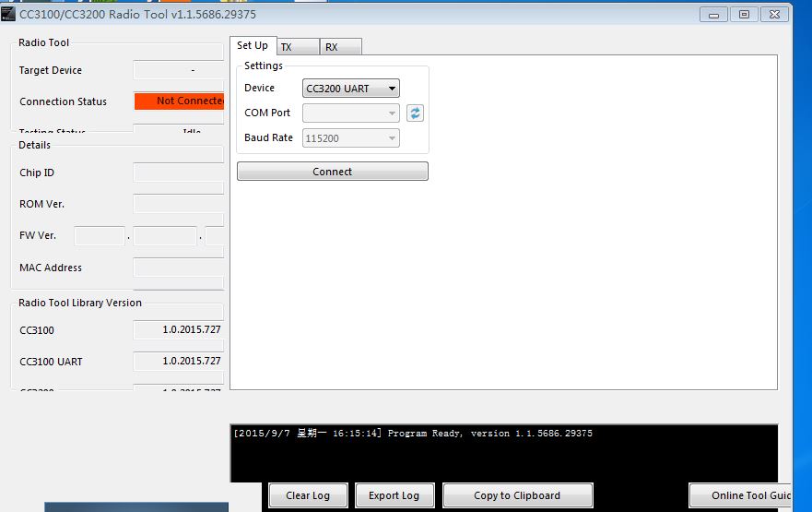Click the CC3100 version 1.0.2015.727 value
Screen dimensions: 812x512
178,329
